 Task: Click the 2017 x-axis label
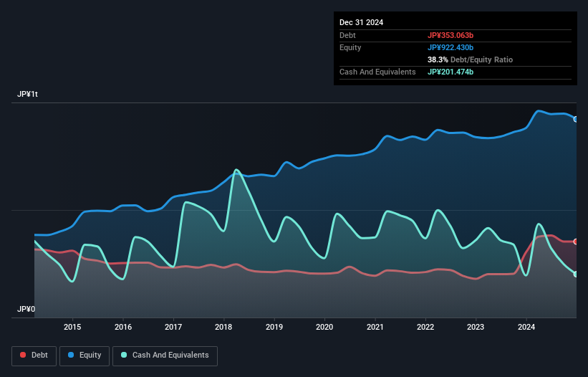[x=173, y=327]
